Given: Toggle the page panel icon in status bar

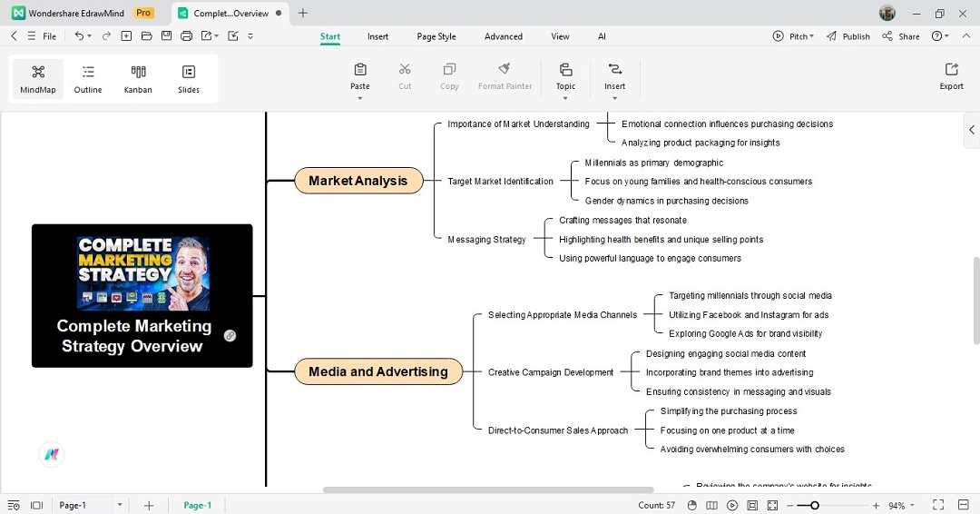Looking at the screenshot, I should click(37, 505).
